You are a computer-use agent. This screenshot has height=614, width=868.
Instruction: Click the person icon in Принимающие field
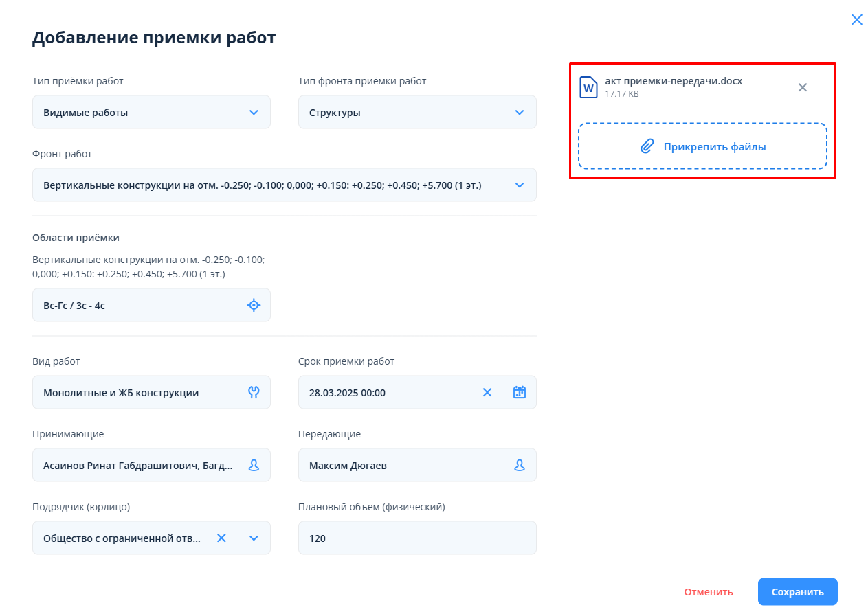(254, 465)
